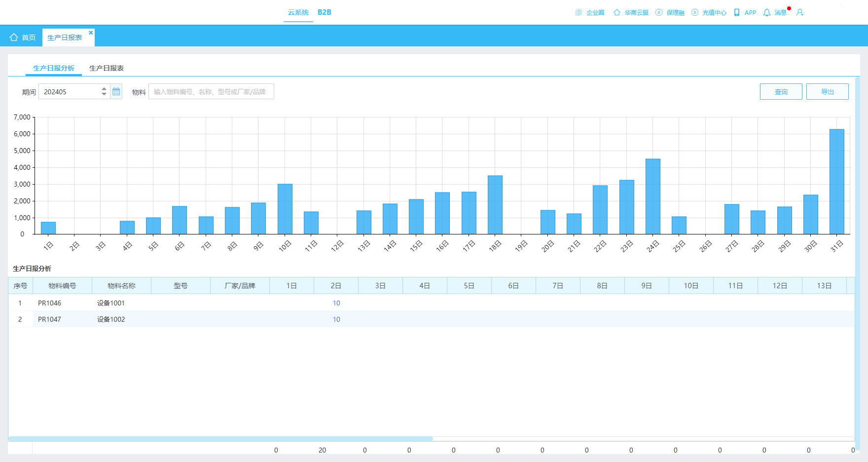The image size is (868, 462).
Task: Click the value 10 in PR1046 row
Action: [x=336, y=303]
